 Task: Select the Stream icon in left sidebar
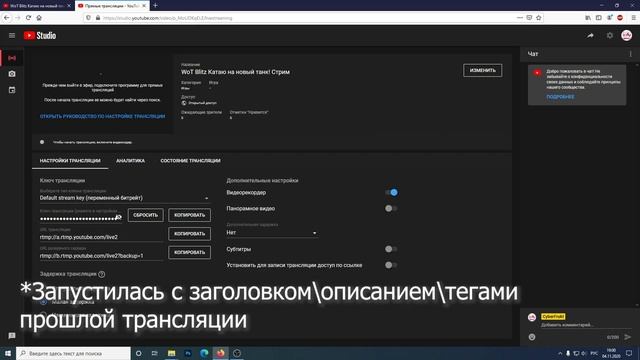coord(12,58)
